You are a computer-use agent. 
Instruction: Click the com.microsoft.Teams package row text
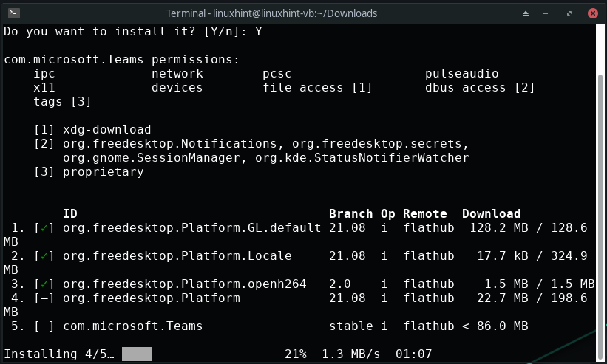[133, 326]
